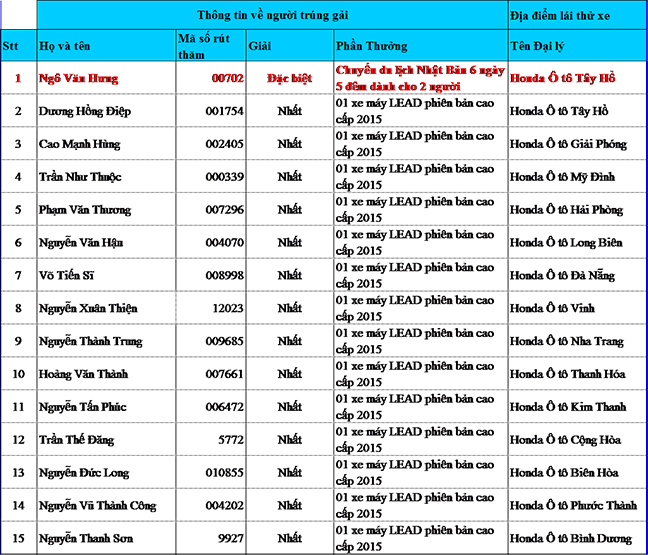Click the row number '4' cell
This screenshot has width=648, height=555.
click(19, 176)
